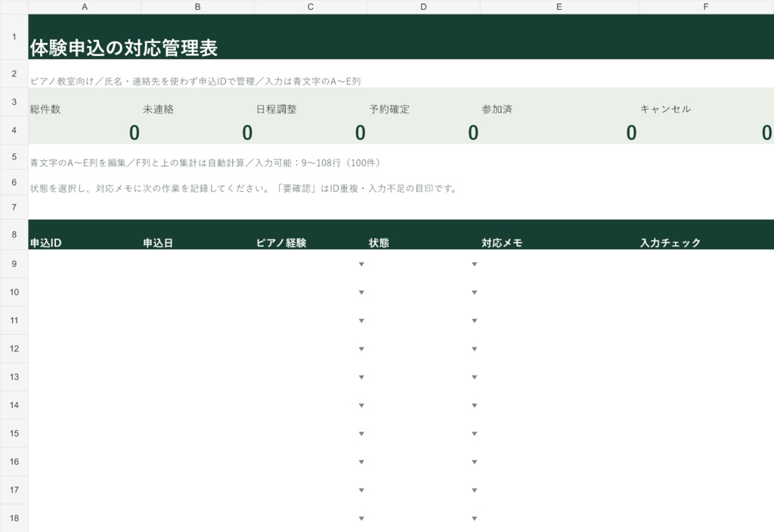This screenshot has height=532, width=774.
Task: Click the 日程調整 label
Action: pos(277,110)
